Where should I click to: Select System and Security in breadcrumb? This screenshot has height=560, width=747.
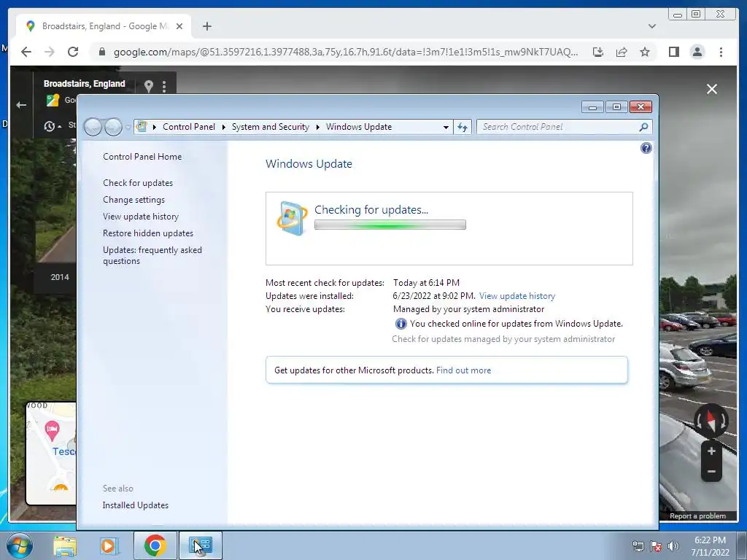pos(270,127)
